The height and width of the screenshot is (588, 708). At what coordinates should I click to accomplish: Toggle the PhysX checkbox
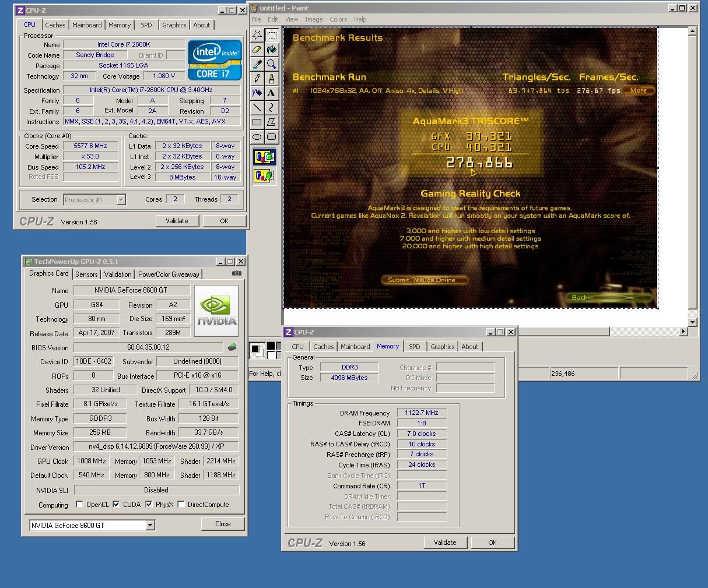[149, 505]
